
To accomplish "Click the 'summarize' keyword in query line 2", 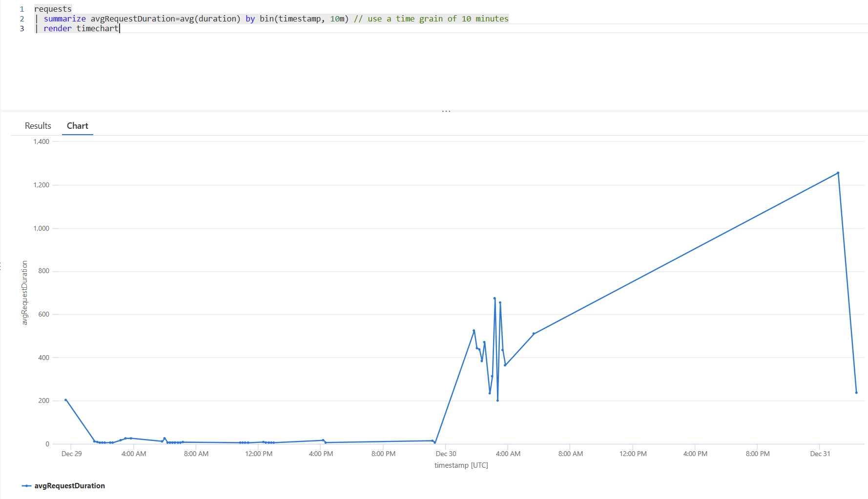I will coord(64,19).
